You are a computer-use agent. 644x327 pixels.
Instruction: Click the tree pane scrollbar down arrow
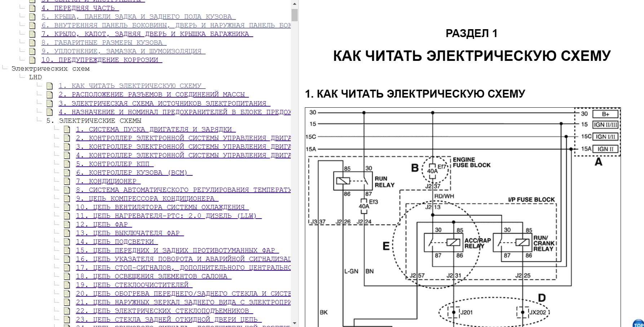click(294, 323)
